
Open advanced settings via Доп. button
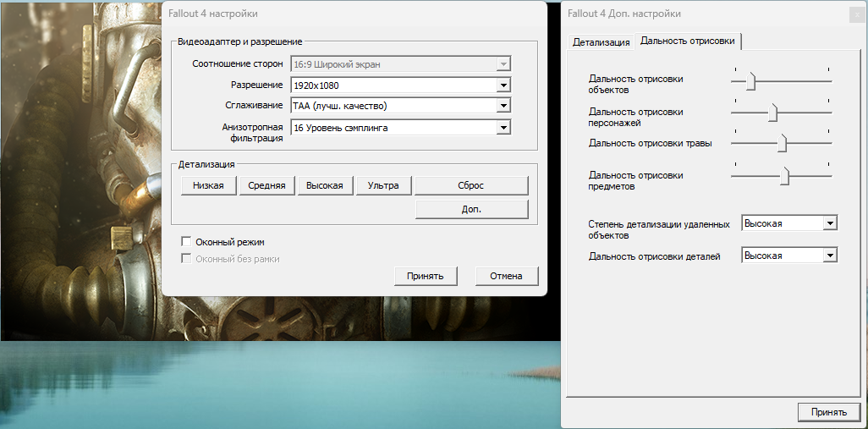471,209
